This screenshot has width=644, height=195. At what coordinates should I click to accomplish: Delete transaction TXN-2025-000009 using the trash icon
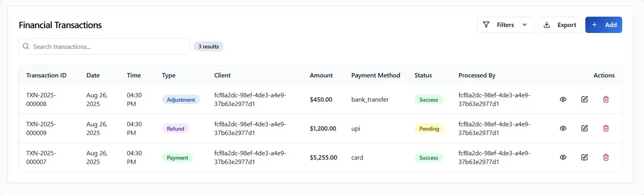point(606,128)
